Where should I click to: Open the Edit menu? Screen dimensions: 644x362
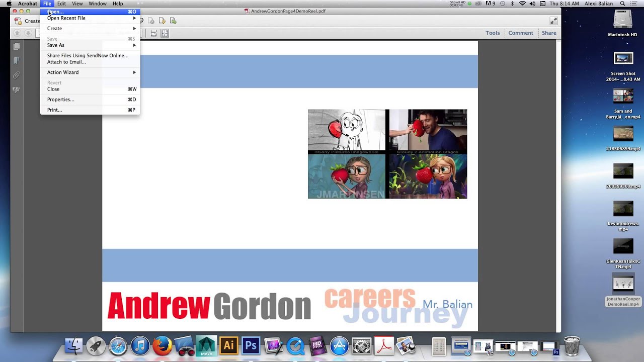coord(61,4)
